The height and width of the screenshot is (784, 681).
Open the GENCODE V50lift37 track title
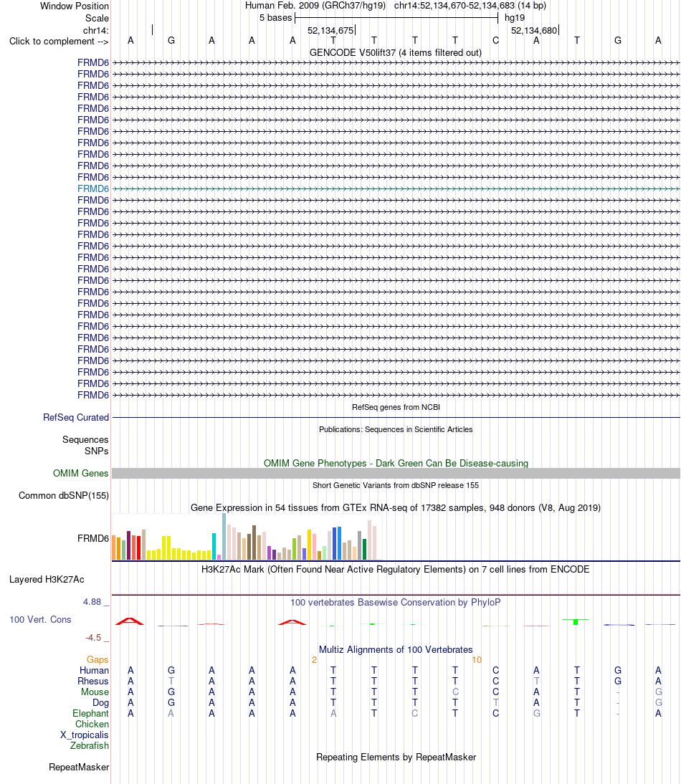[396, 52]
